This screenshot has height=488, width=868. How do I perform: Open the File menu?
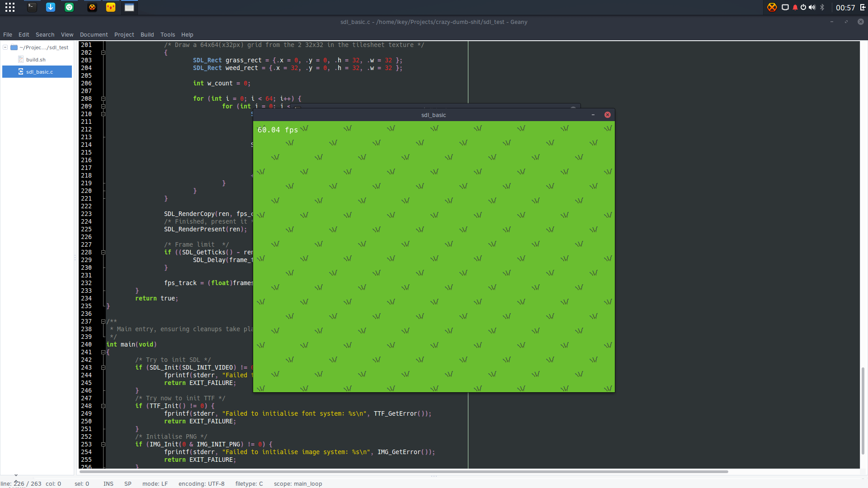pyautogui.click(x=8, y=34)
